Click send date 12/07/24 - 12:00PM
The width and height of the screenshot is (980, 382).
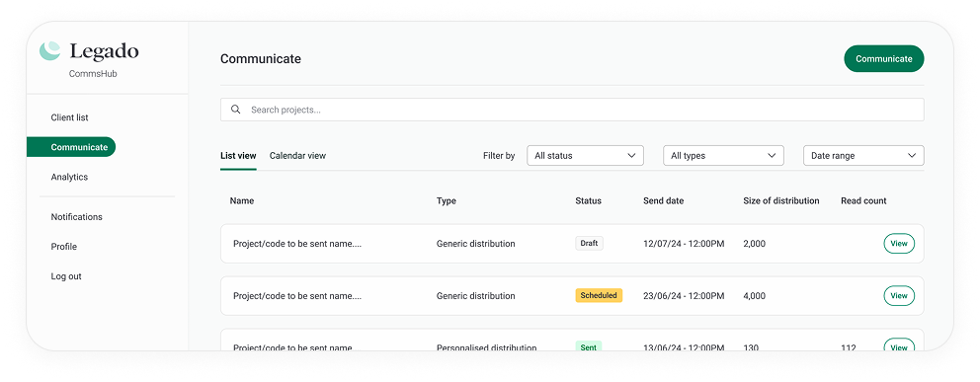pyautogui.click(x=684, y=244)
